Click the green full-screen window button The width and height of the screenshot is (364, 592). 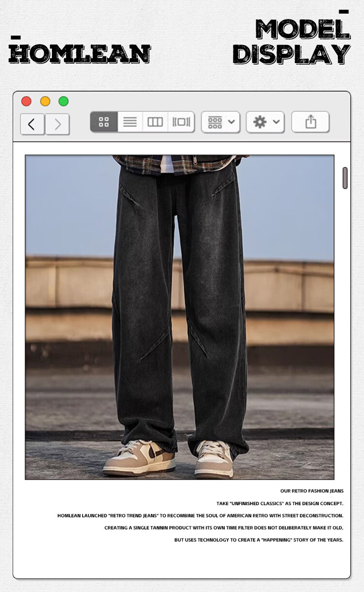point(64,101)
